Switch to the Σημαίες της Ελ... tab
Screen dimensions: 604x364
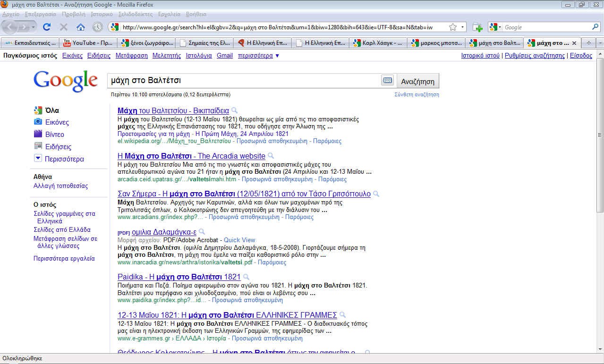[205, 43]
